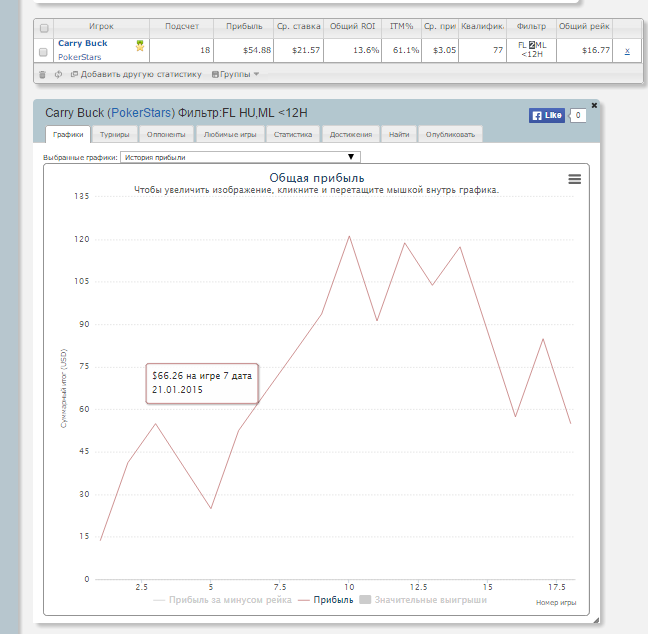648x634 pixels.
Task: Click the award badge icon next to Carry Buck
Action: coord(140,45)
